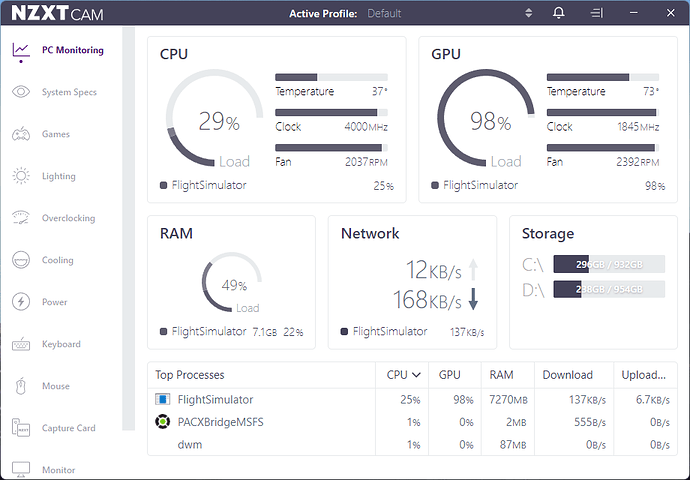
Task: Click the System Specs eye icon
Action: point(21,92)
